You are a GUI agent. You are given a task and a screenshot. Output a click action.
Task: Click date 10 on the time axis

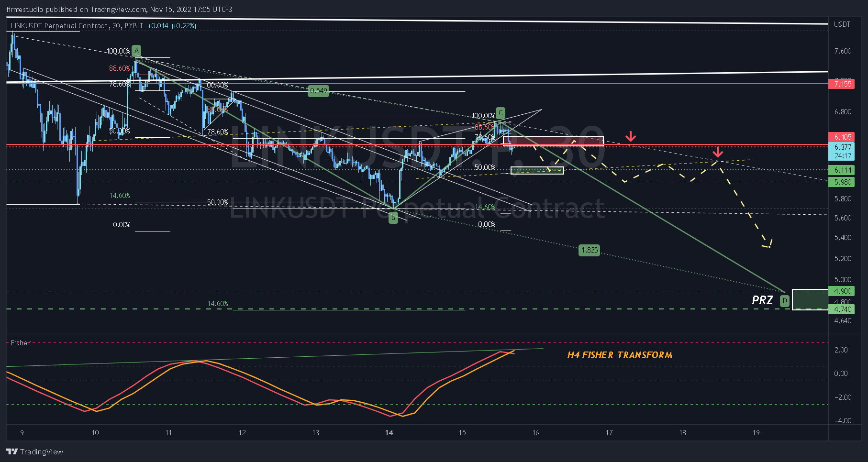pos(95,433)
